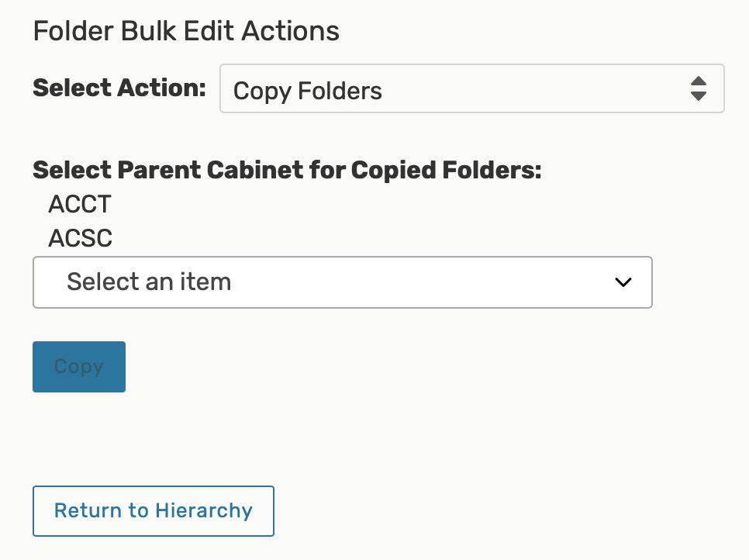Open the Select Action dropdown
749x560 pixels.
pos(471,89)
